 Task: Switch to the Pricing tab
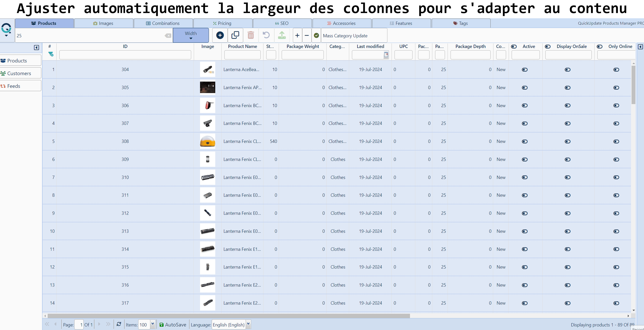223,23
